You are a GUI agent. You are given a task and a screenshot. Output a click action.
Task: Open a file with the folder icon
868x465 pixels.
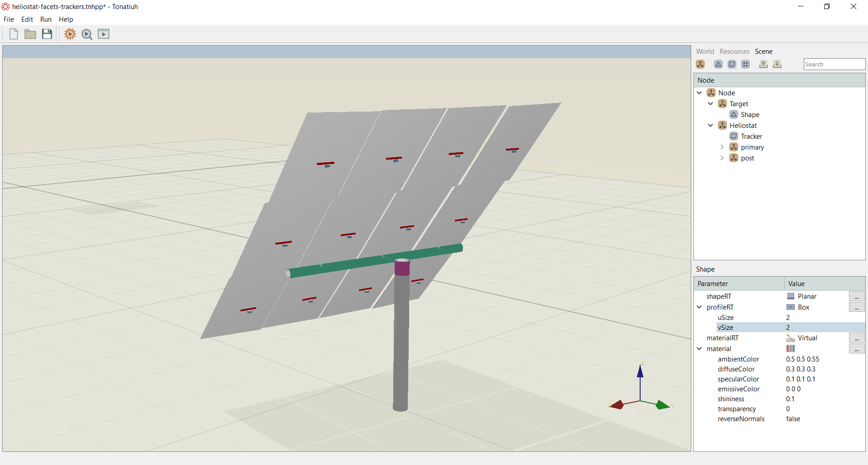[30, 34]
